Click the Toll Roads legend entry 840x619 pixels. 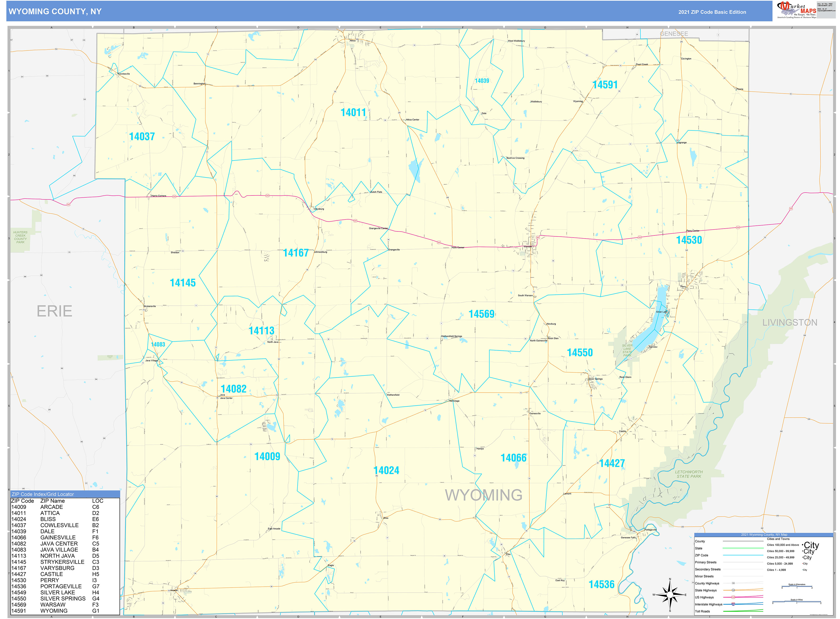[x=729, y=611]
